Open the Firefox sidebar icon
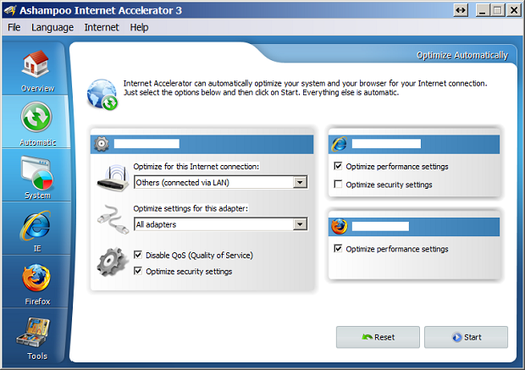The image size is (525, 370). pyautogui.click(x=36, y=277)
